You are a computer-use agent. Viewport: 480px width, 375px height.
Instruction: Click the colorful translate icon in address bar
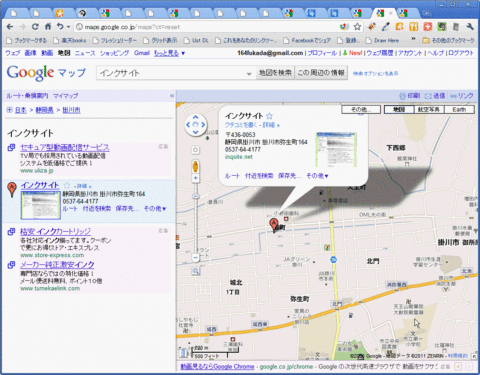(x=344, y=27)
